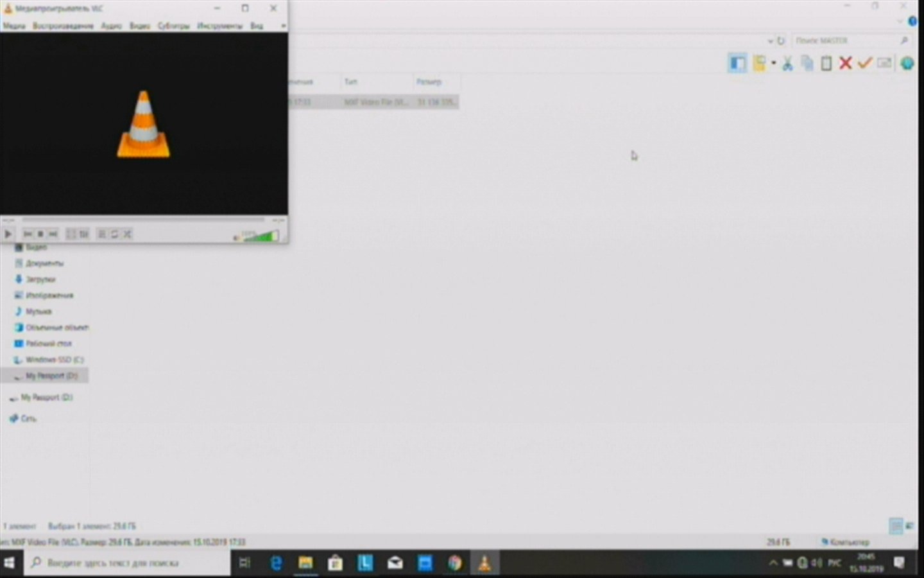Seek along the VLC playback position bar
The image size is (924, 578).
(x=143, y=220)
